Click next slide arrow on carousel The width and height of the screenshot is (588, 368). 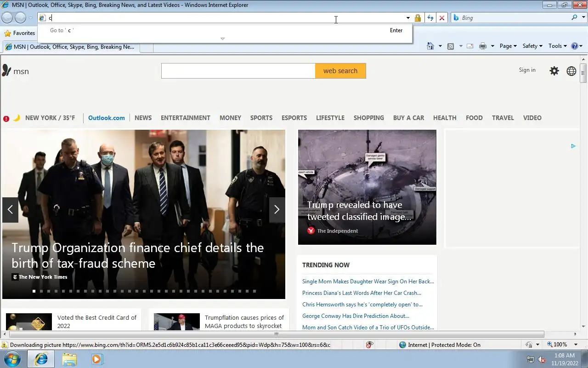[x=277, y=210]
